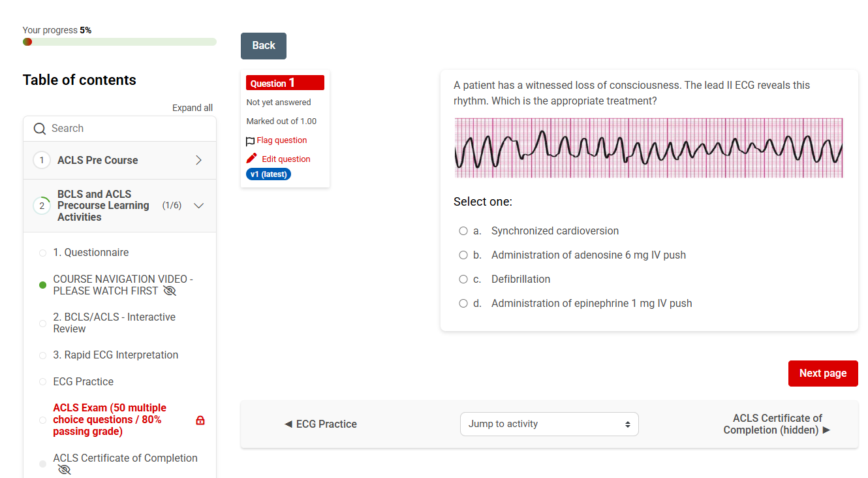Image resolution: width=868 pixels, height=478 pixels.
Task: Click hidden-eye icon under ACLS Certificate of Completion
Action: (64, 470)
